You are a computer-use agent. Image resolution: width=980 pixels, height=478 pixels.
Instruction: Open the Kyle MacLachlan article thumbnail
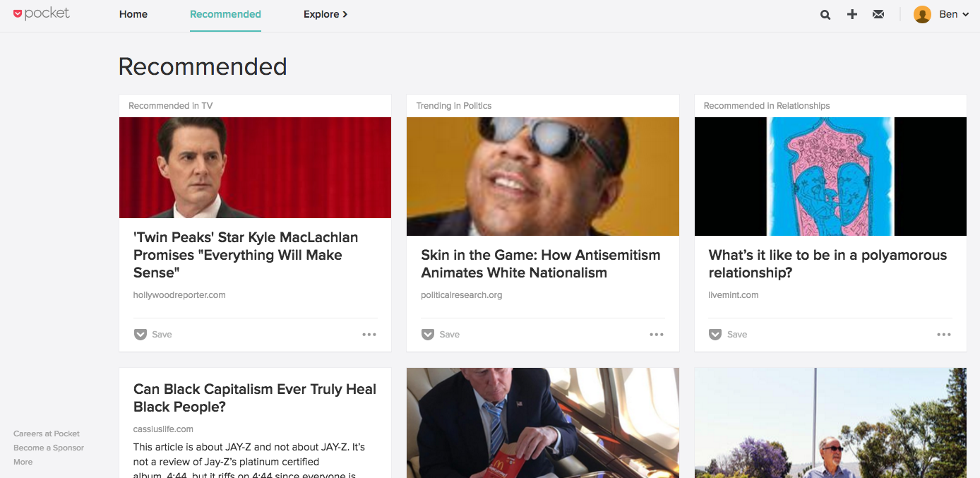coord(255,167)
